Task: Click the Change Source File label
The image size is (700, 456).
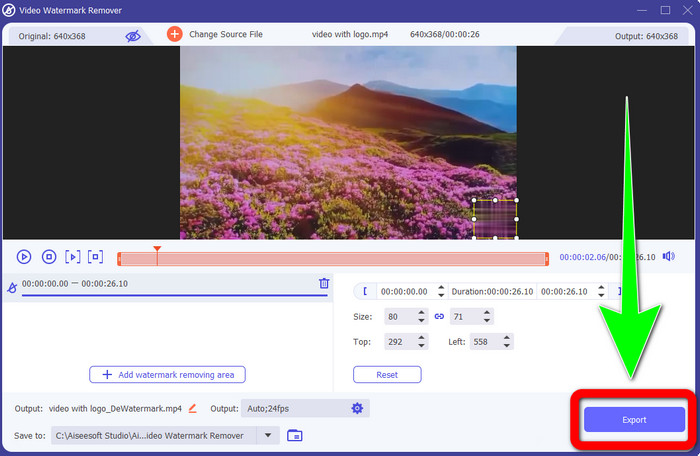Action: coord(225,34)
